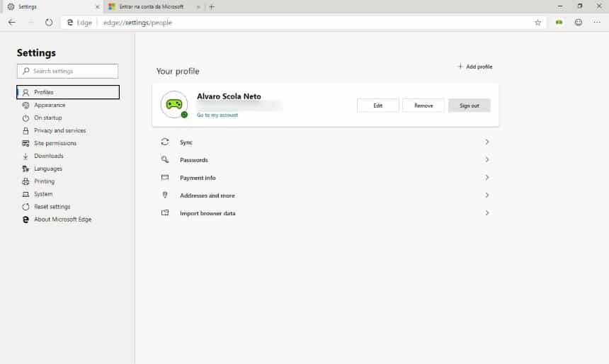Focus the Search settings field
Image resolution: width=609 pixels, height=364 pixels.
[67, 71]
